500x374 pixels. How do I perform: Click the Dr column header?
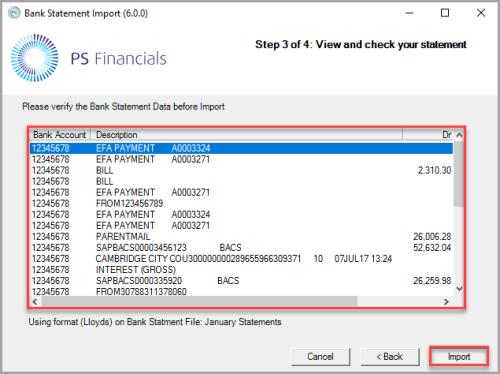pos(428,135)
